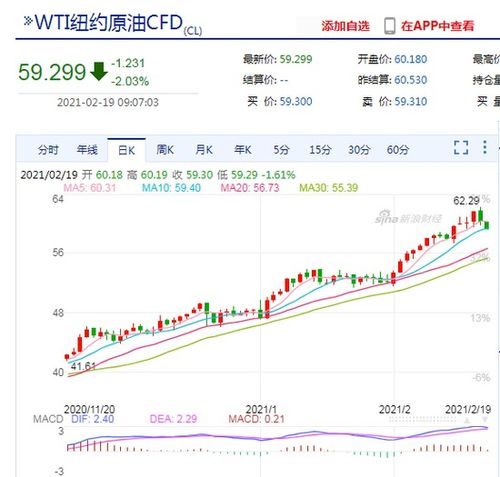Click the 昨结算 value 60.530

[x=411, y=80]
